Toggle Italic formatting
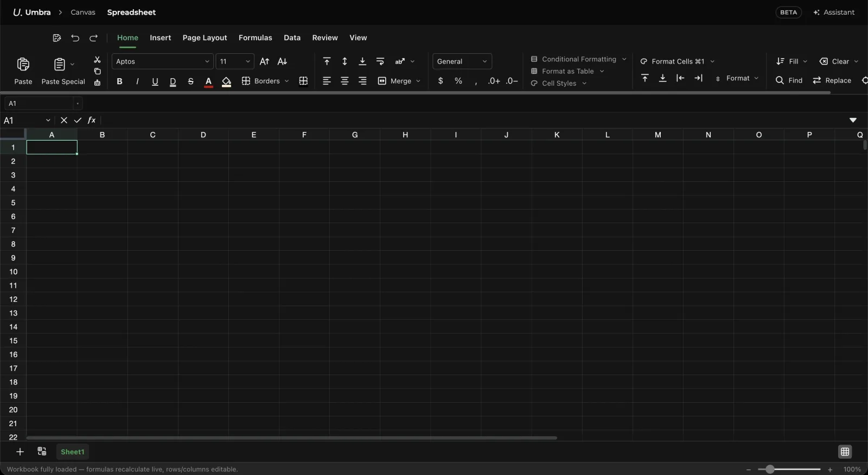Screen dimensions: 868x475 point(137,81)
